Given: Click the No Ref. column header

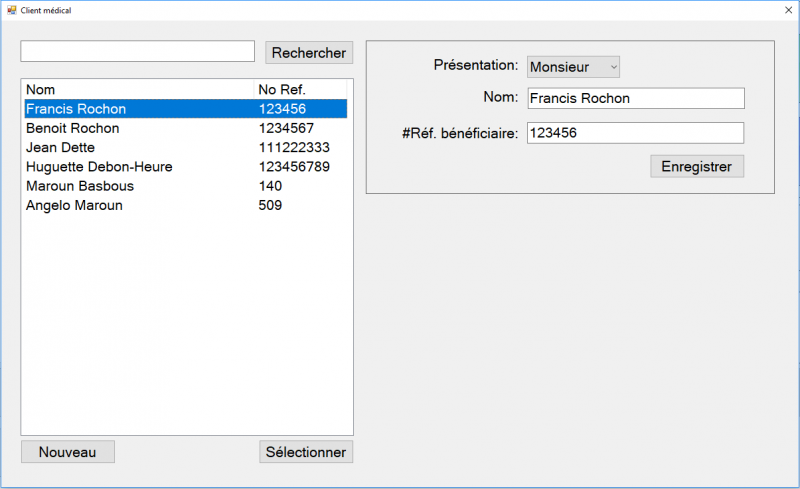Looking at the screenshot, I should [x=281, y=89].
